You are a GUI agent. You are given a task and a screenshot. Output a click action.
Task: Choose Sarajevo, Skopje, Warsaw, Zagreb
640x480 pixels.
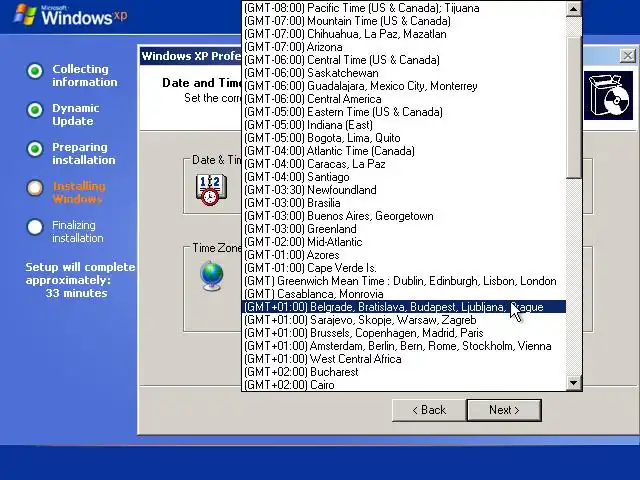(404, 320)
